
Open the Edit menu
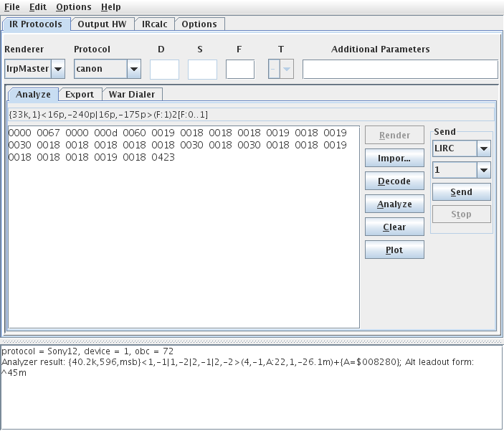tap(38, 6)
